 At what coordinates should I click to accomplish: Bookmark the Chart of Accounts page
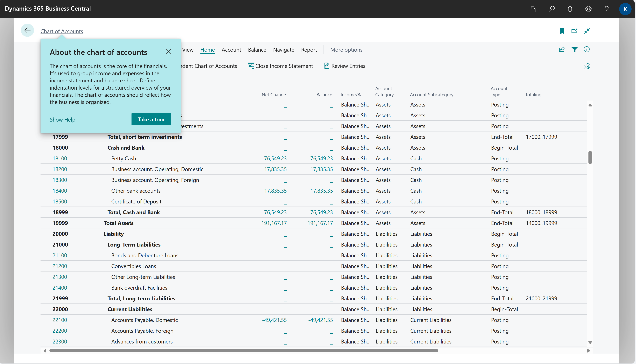coord(562,31)
